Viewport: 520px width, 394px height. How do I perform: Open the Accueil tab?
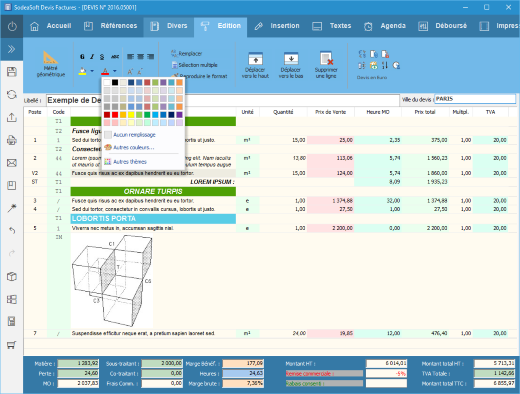click(50, 26)
